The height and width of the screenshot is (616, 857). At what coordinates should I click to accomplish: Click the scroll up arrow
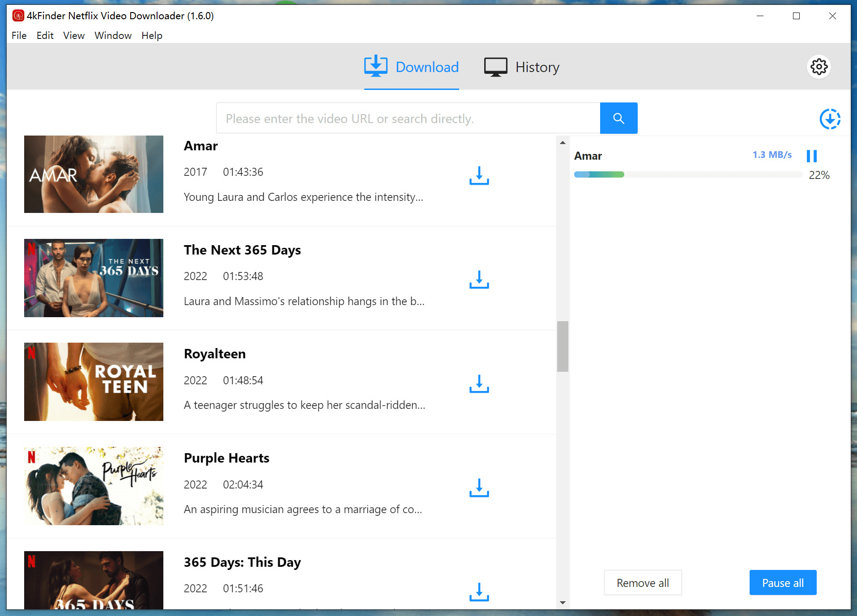click(x=563, y=142)
